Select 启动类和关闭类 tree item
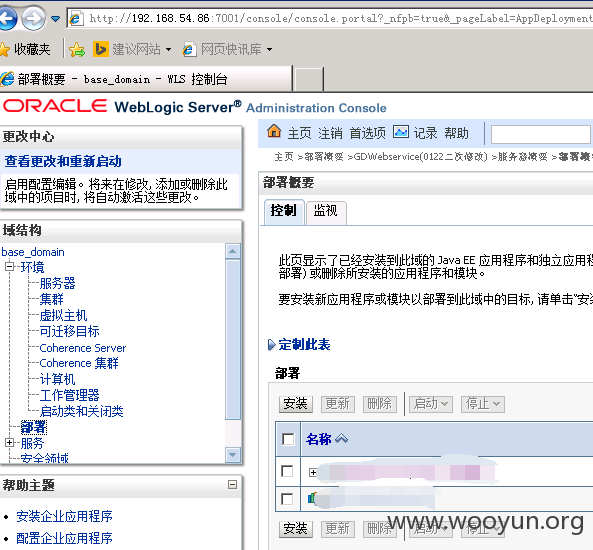593x550 pixels. (x=81, y=411)
